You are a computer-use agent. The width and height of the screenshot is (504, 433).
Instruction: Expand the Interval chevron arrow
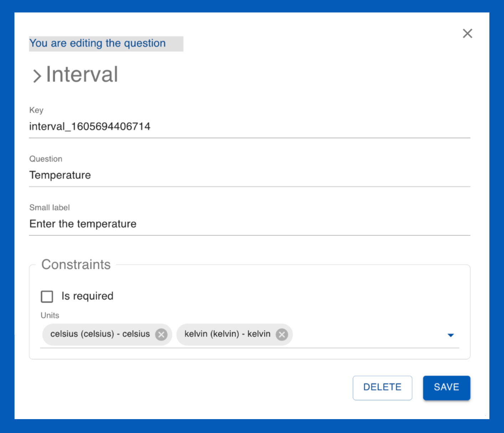tap(37, 76)
